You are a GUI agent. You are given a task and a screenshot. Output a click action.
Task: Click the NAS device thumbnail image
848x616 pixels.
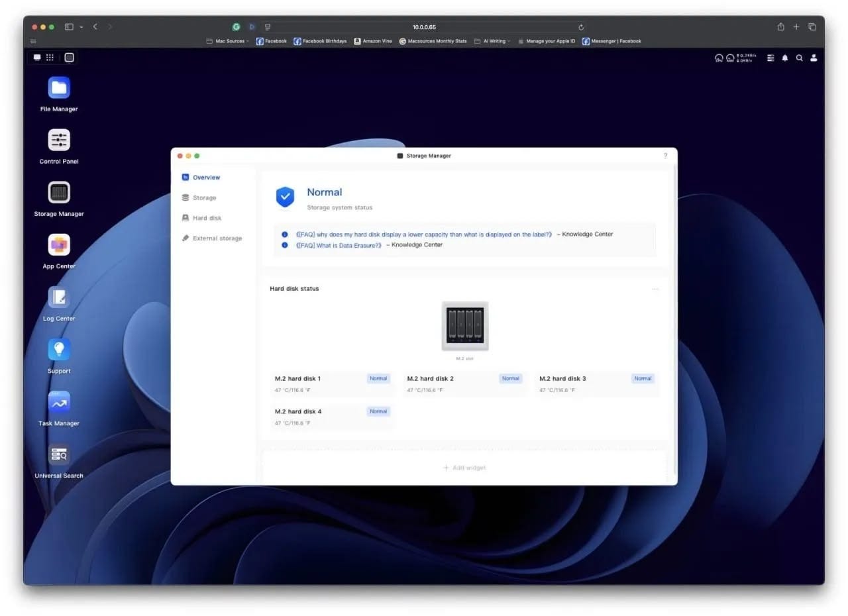point(465,326)
